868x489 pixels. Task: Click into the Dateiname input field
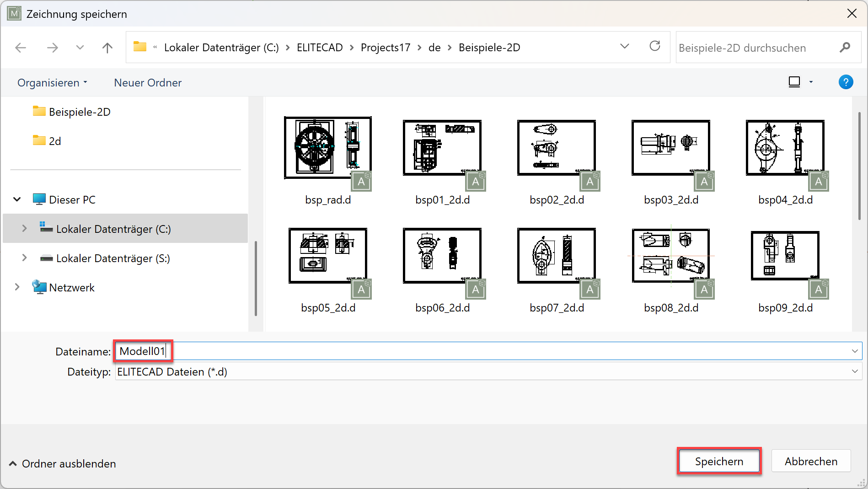pyautogui.click(x=457, y=351)
